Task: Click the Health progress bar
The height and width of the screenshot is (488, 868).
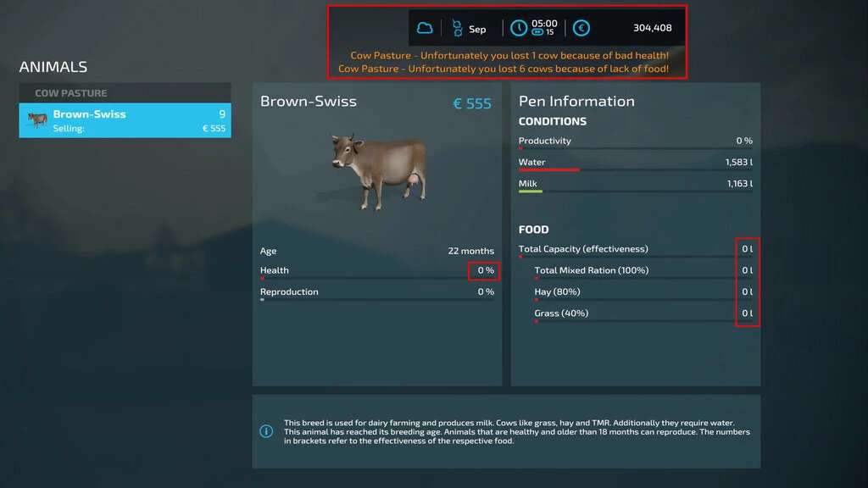Action: click(x=377, y=278)
